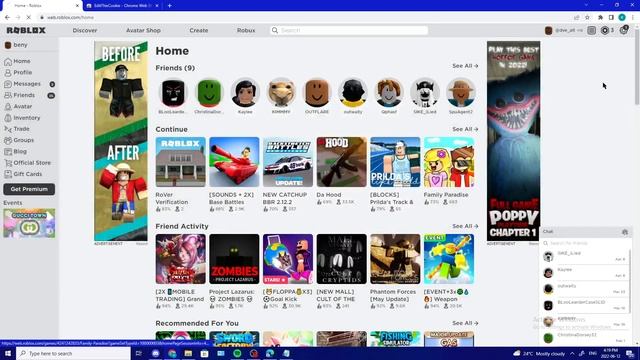Screen dimensions: 640x360
Task: Open Chrome side panel icon
Action: pos(611,18)
